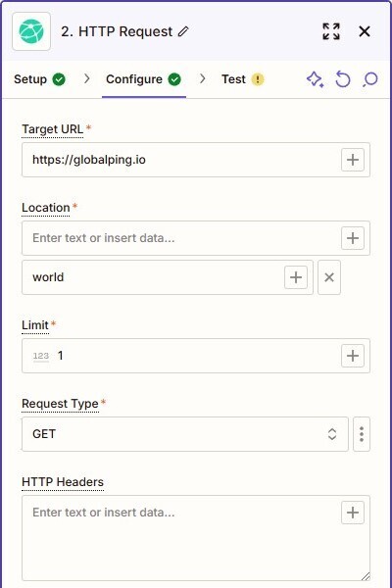Click the undo refresh arrow icon

coord(342,79)
